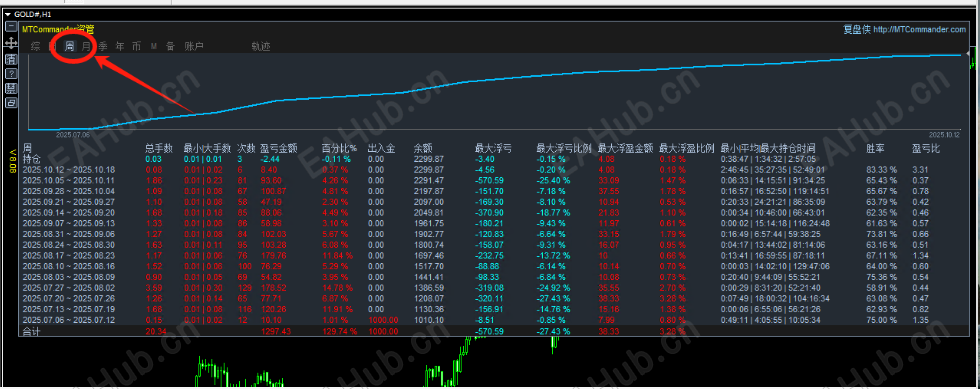Click the 最大浮盈金额 column header
The width and height of the screenshot is (980, 389).
(626, 149)
